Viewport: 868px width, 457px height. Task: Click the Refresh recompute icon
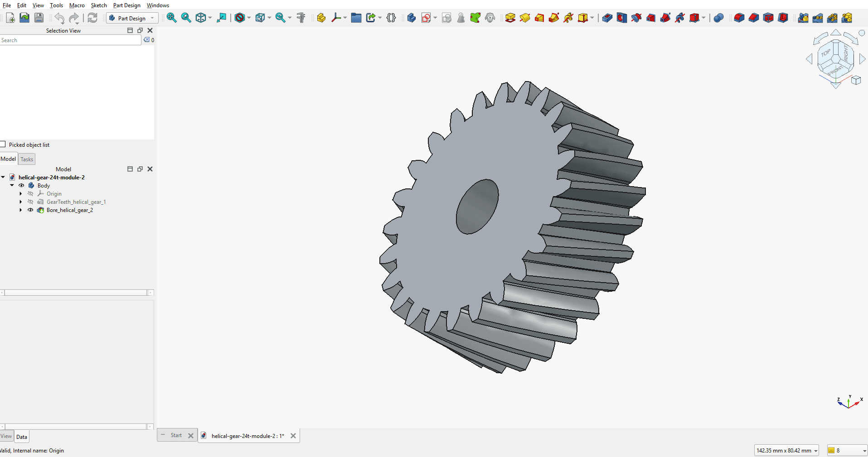[92, 18]
